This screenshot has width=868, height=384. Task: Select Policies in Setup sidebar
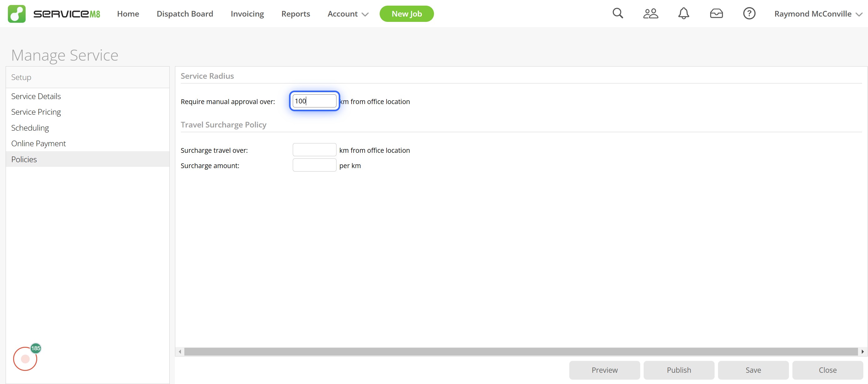(87, 159)
